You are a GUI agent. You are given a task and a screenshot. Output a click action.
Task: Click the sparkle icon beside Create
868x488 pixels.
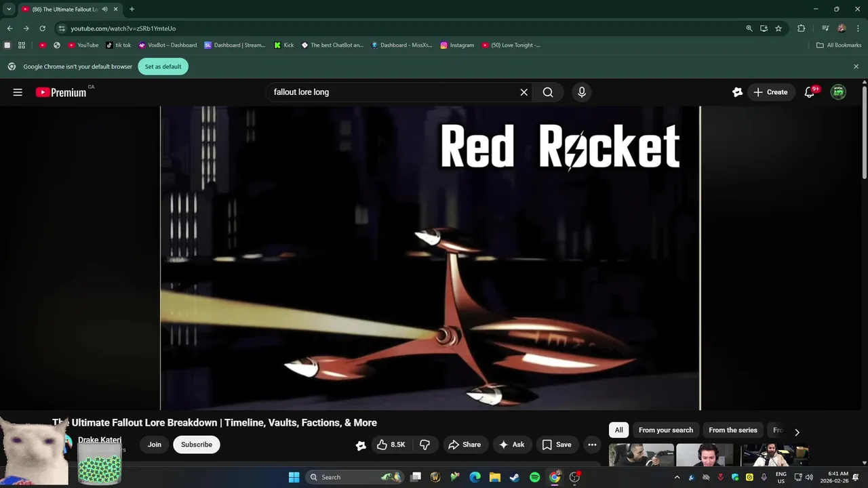(737, 92)
